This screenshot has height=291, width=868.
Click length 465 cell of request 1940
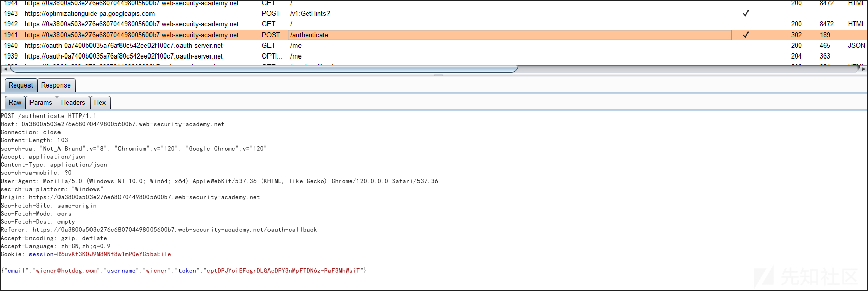click(825, 45)
